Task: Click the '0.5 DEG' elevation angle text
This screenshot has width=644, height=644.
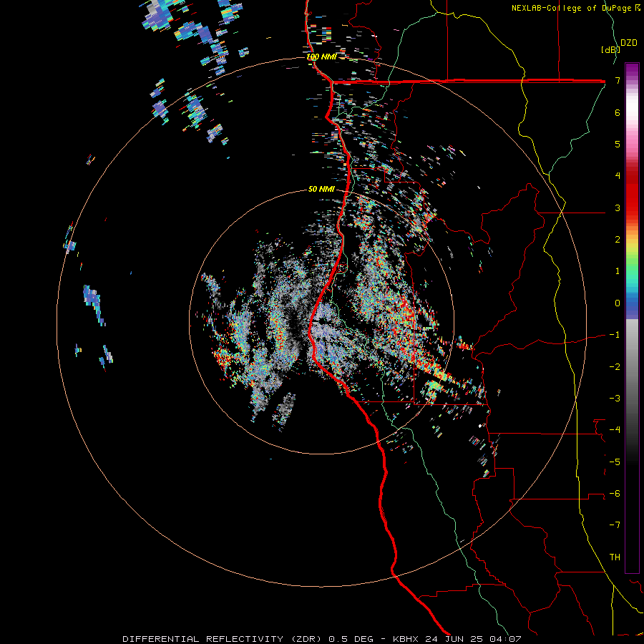Action: point(351,639)
